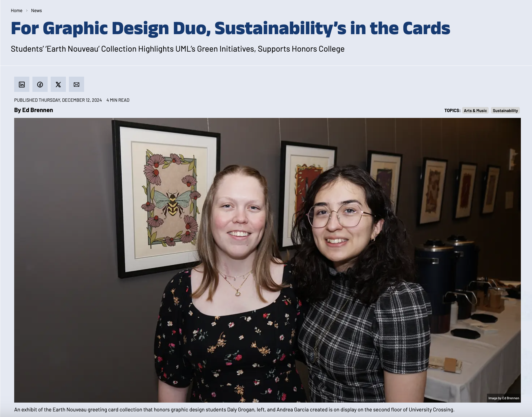Viewport: 532px width, 417px height.
Task: Open the Arts & Music topic tag
Action: 475,111
